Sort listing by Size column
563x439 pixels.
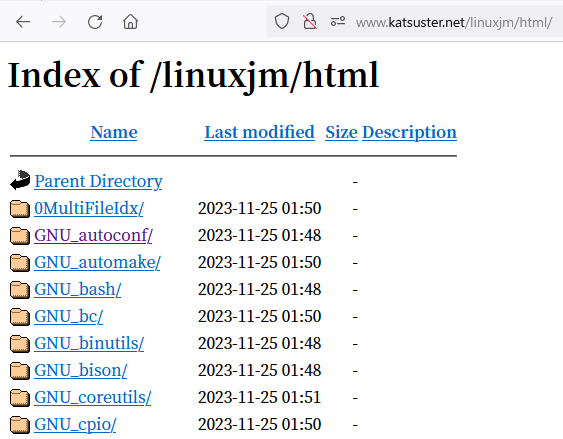coord(341,132)
